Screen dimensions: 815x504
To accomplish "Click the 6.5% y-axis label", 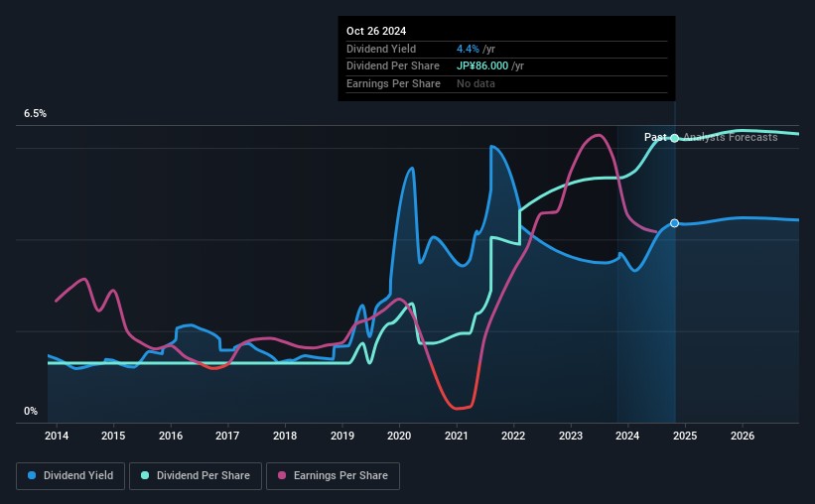I will pyautogui.click(x=35, y=114).
